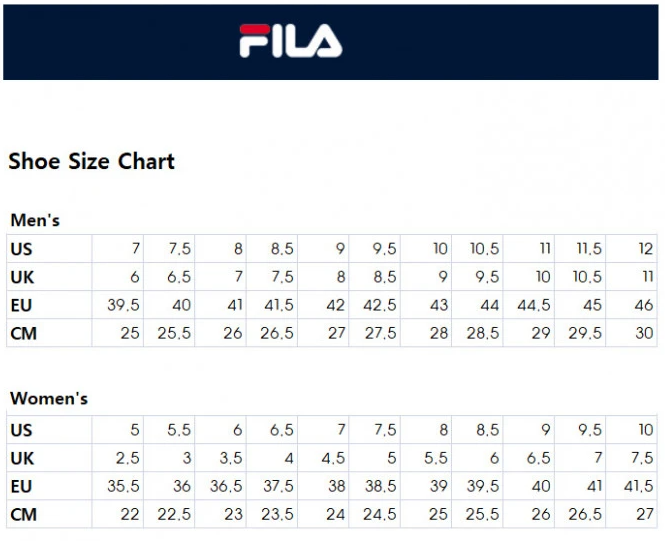Click the Men's EU size 39,5 cell
The image size is (665, 547).
point(123,305)
